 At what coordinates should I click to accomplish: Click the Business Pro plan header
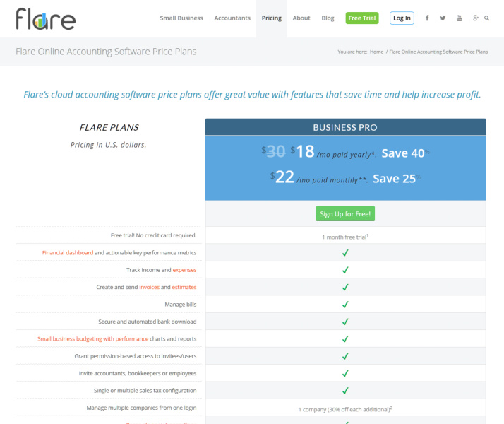(x=346, y=127)
